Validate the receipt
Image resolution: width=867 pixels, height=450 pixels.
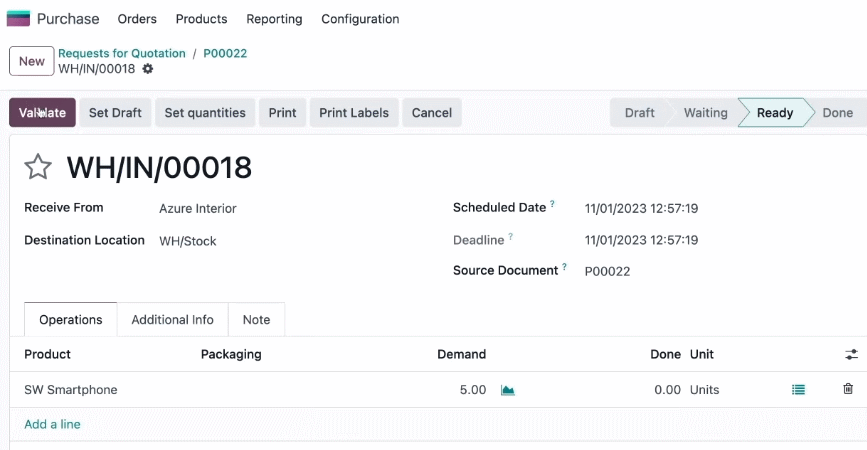(42, 113)
